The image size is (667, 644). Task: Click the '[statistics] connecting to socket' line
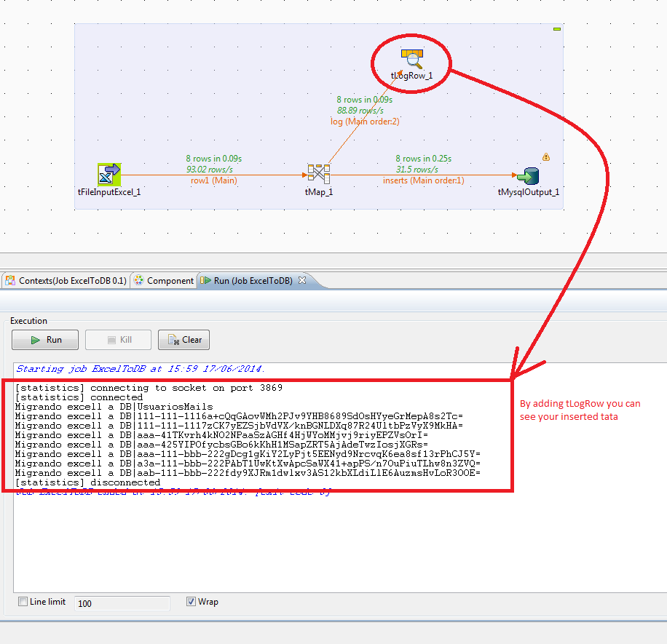tap(149, 388)
